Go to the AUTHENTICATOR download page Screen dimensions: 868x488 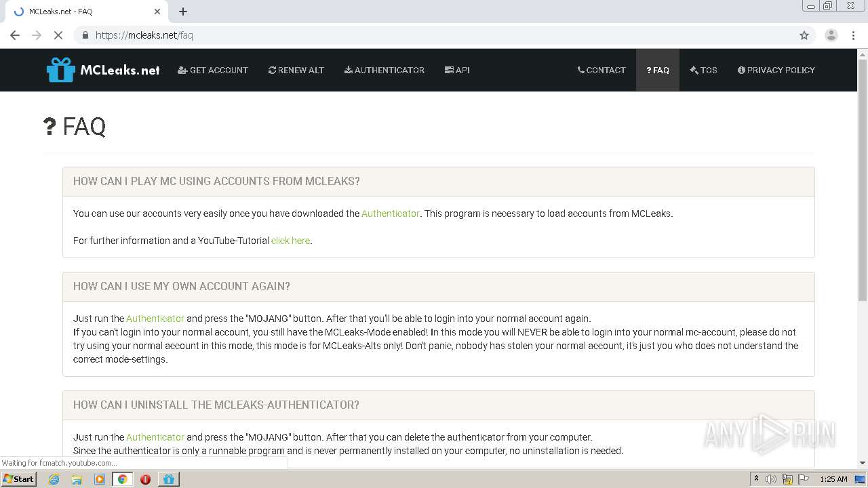coord(384,70)
